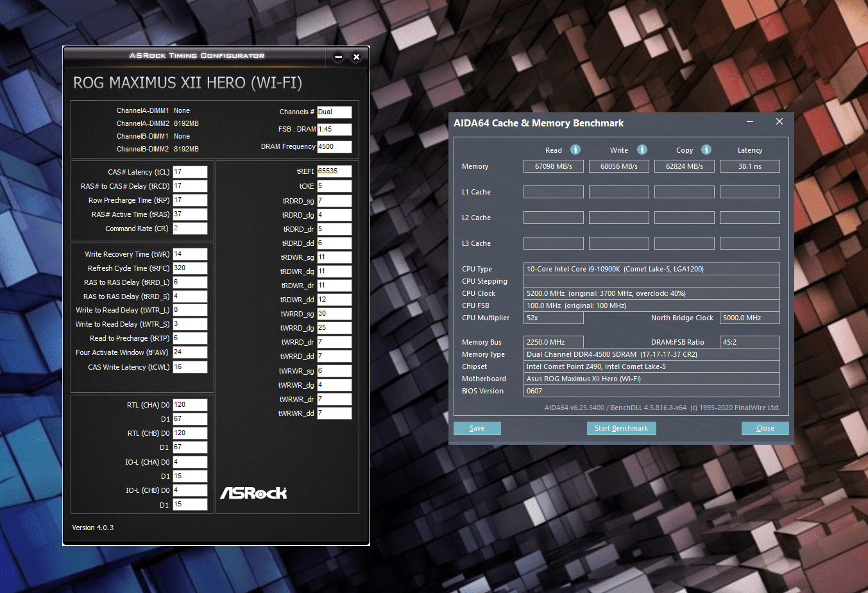Click the Memory Latency result 38.1 ns
The width and height of the screenshot is (868, 593).
(x=750, y=166)
